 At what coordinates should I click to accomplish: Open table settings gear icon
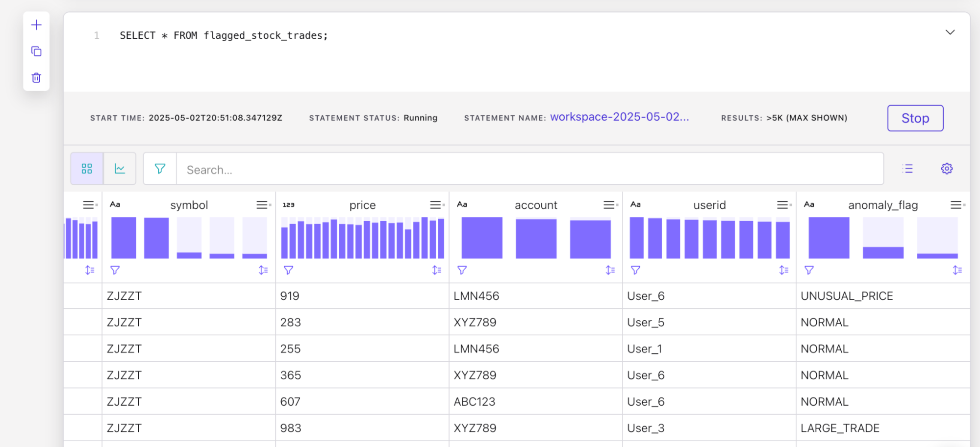(x=947, y=169)
